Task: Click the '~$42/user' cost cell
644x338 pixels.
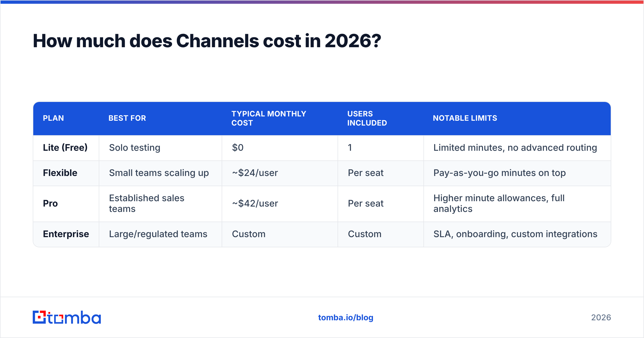Action: click(x=280, y=204)
